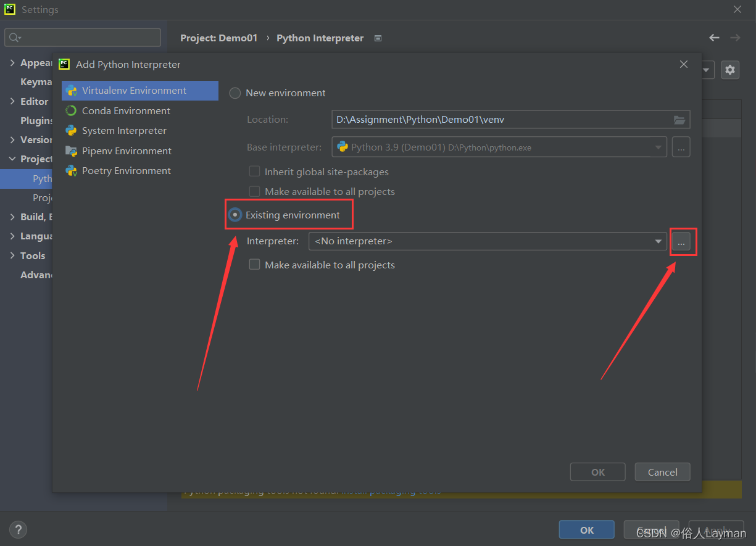Viewport: 756px width, 546px height.
Task: Click Cancel in Add Python Interpreter dialog
Action: [x=663, y=472]
